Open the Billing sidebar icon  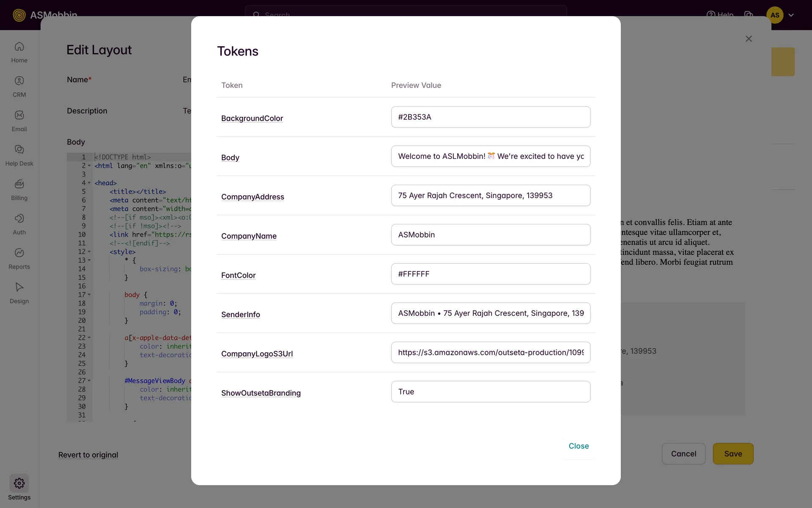click(x=19, y=184)
